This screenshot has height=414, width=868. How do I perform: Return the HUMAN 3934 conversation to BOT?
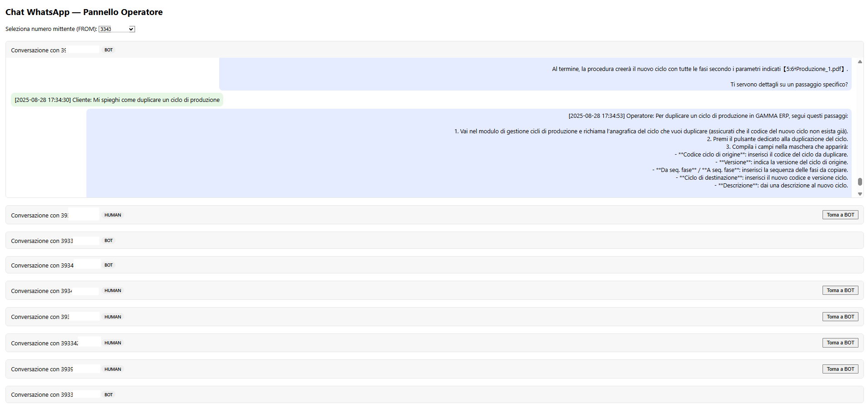click(840, 290)
